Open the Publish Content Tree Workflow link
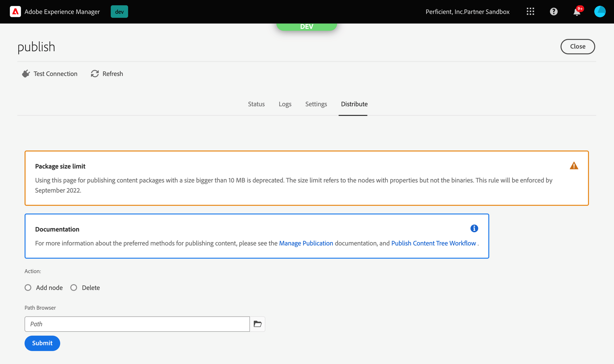The height and width of the screenshot is (364, 614). point(433,243)
